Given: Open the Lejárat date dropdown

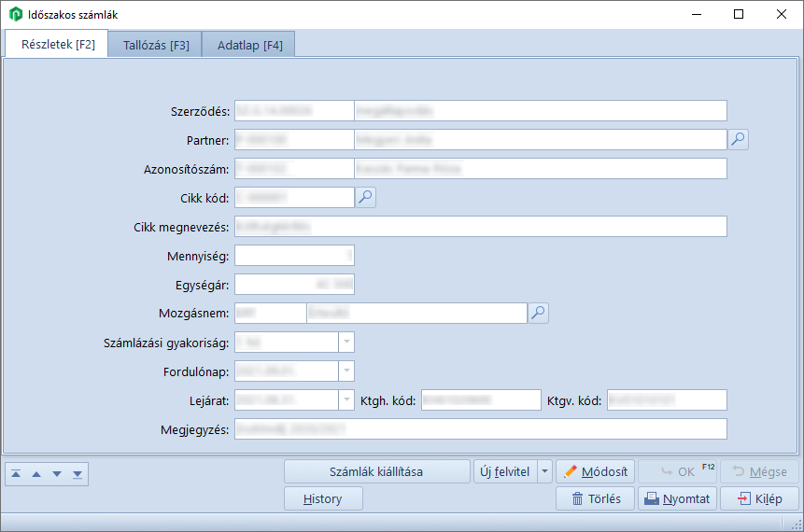Looking at the screenshot, I should coord(346,400).
